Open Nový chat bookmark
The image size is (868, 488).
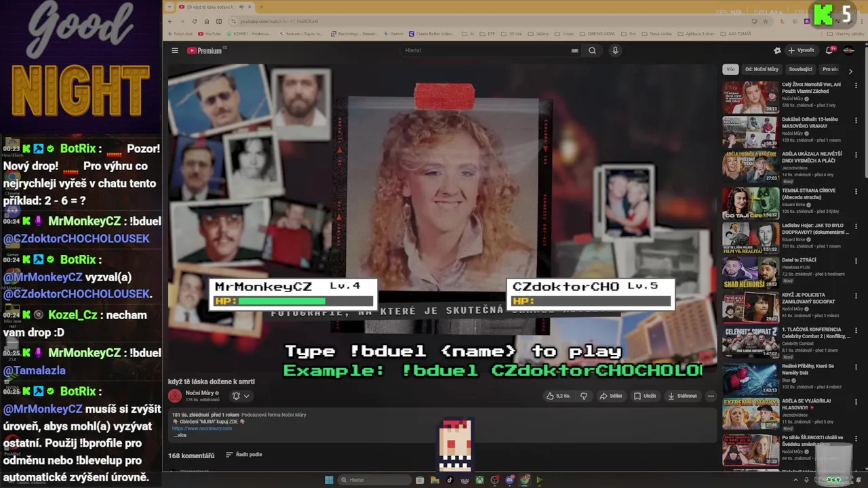click(x=180, y=34)
